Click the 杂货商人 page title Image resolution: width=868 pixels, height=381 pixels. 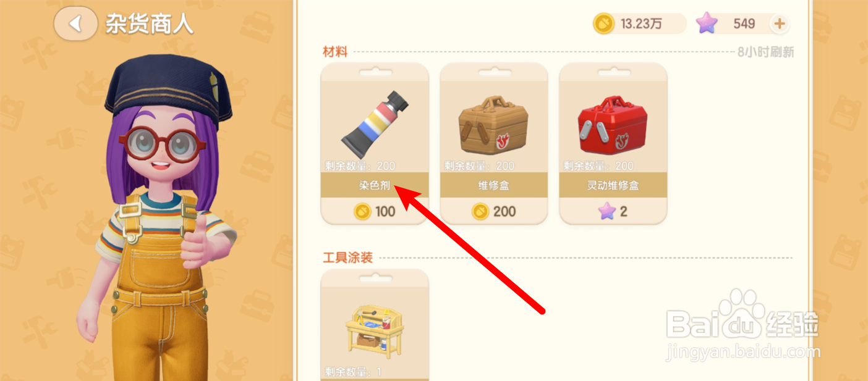(149, 24)
